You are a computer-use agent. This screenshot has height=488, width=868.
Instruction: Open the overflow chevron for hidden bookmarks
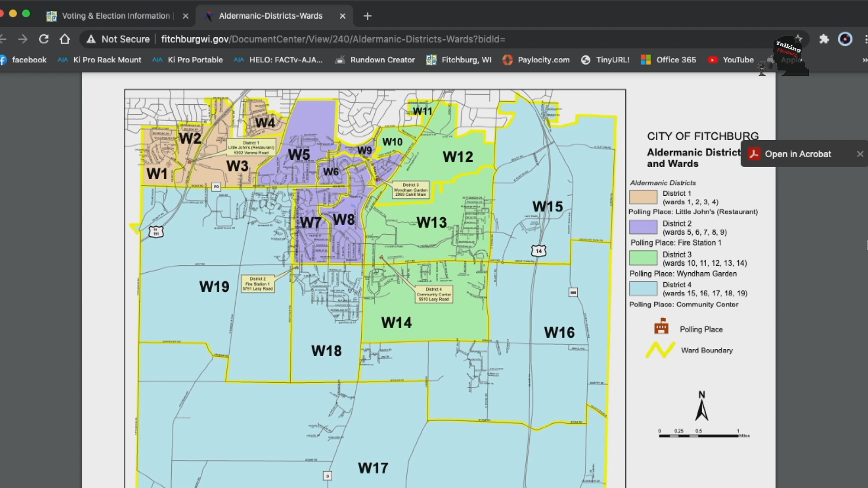point(864,60)
